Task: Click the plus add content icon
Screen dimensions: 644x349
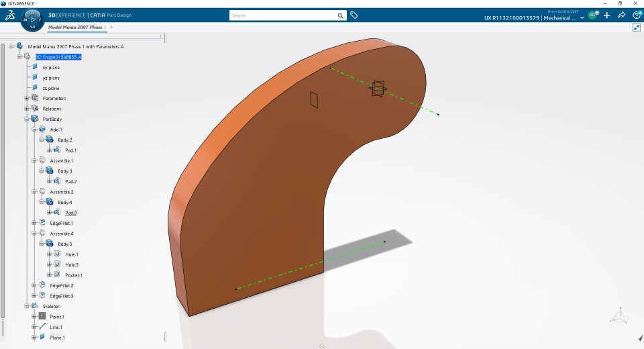Action: (607, 15)
